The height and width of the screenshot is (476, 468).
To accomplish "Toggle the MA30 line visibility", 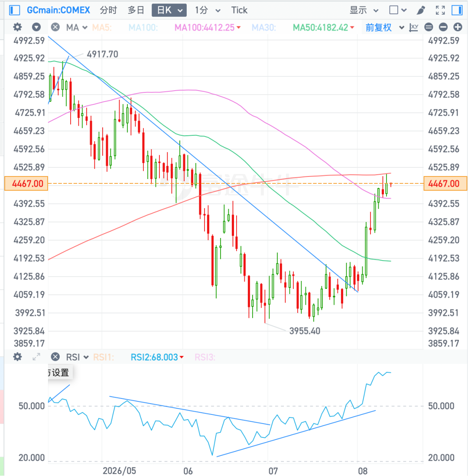I will click(264, 28).
